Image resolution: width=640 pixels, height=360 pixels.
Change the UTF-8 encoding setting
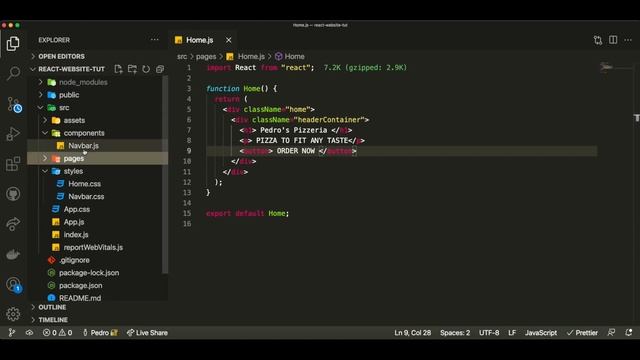tap(489, 333)
